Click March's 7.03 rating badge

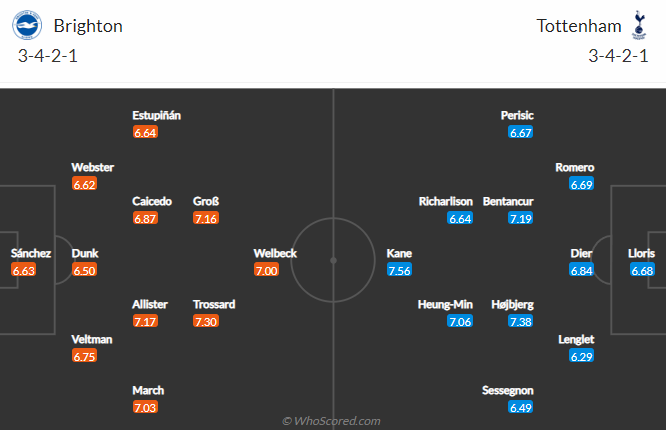coord(145,407)
